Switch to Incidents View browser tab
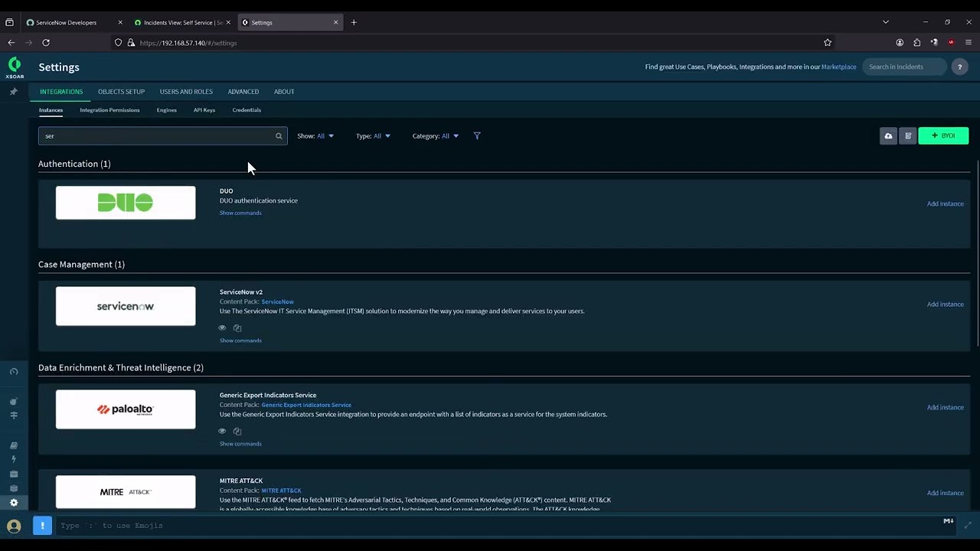 click(183, 22)
